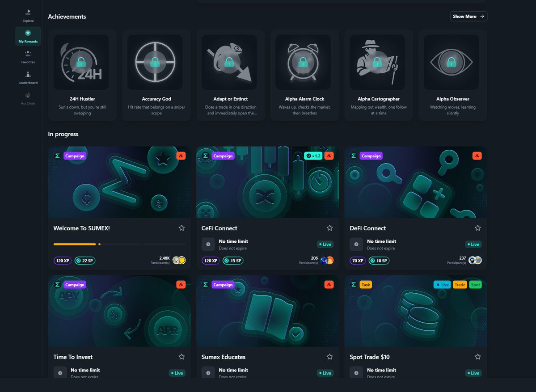The height and width of the screenshot is (392, 536).
Task: Click the 15 SP badge on CeFi Connect
Action: point(233,261)
